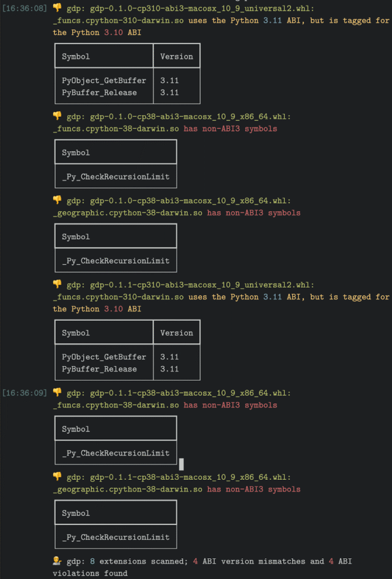Image resolution: width=392 pixels, height=579 pixels.
Task: Click thumbs-down icon before gdp-0.1.1 _geographic.cpython-38 entry
Action: tap(57, 476)
